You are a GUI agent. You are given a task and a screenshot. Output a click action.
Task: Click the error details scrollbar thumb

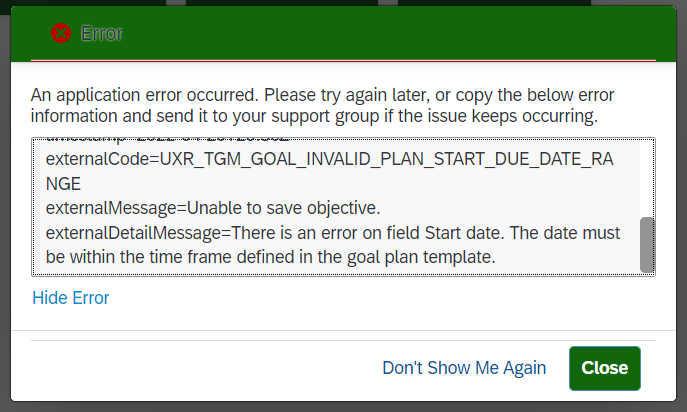tap(647, 245)
